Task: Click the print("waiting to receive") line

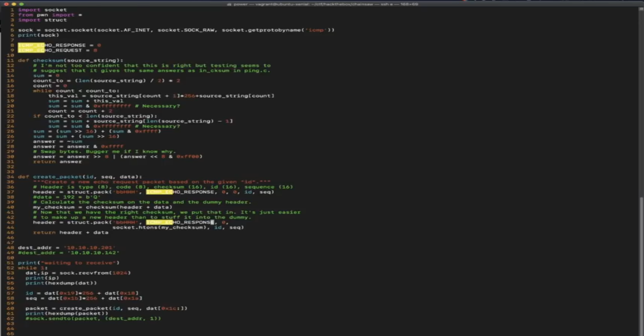Action: [69, 263]
